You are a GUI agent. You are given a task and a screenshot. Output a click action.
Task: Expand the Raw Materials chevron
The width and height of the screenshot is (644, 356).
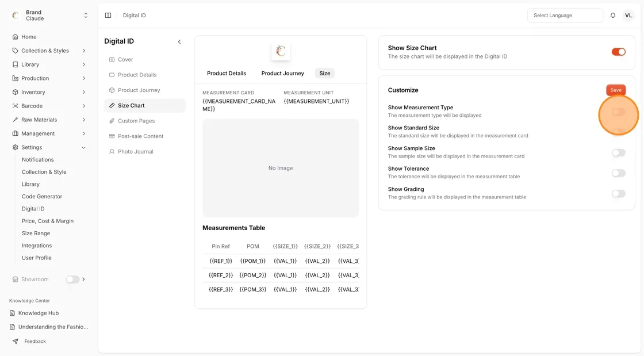pos(84,120)
